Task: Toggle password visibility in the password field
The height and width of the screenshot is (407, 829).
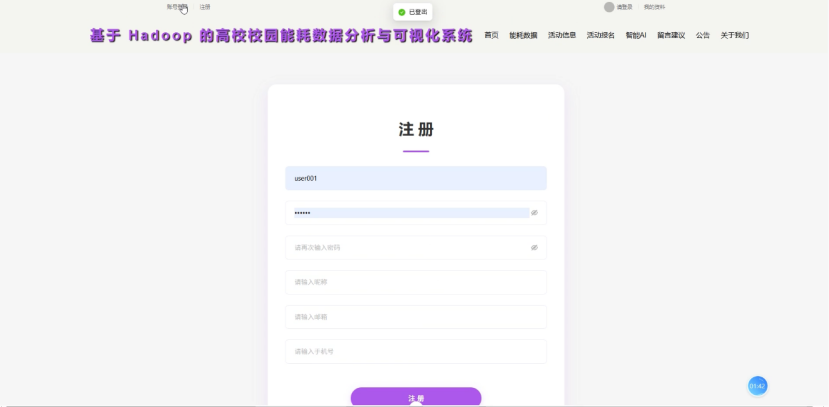Action: [534, 212]
